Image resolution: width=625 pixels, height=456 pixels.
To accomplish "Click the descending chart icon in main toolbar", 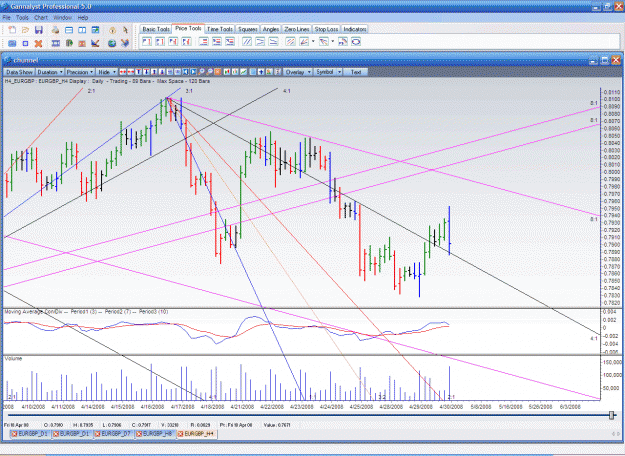I will [95, 43].
